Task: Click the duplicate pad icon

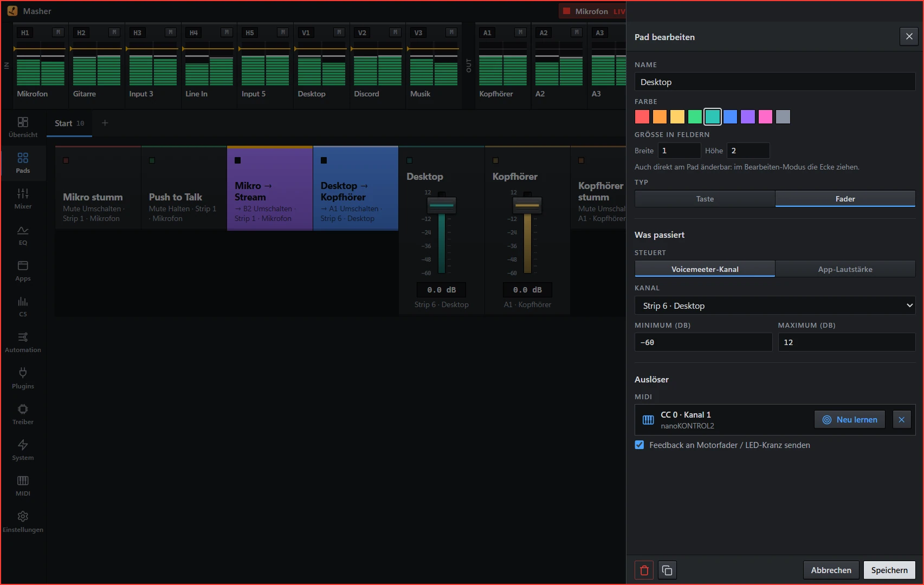Action: coord(667,570)
